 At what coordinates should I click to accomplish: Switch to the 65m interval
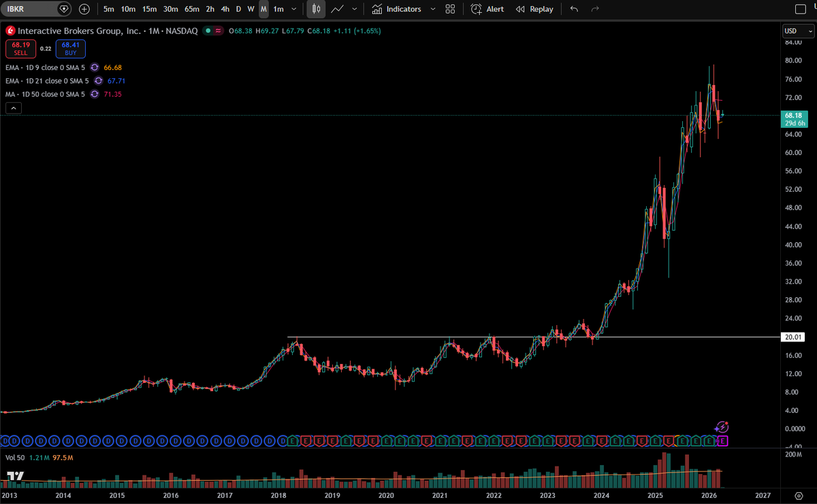pos(192,9)
